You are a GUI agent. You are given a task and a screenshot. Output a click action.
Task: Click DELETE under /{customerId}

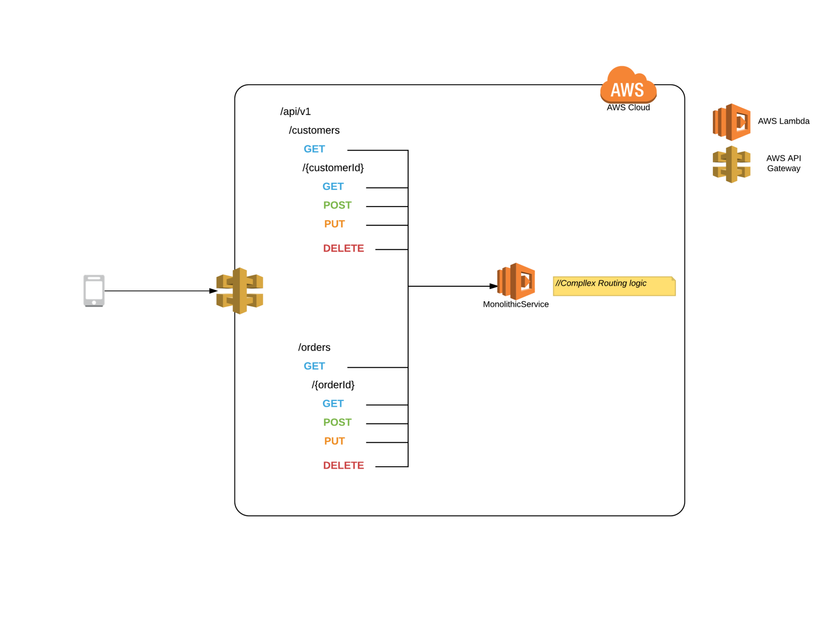click(344, 248)
